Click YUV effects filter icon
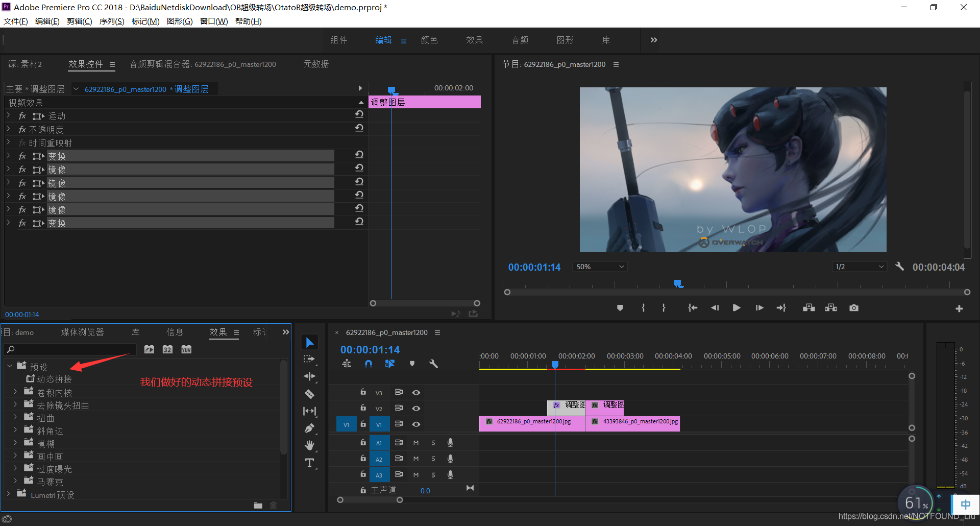 tap(186, 349)
